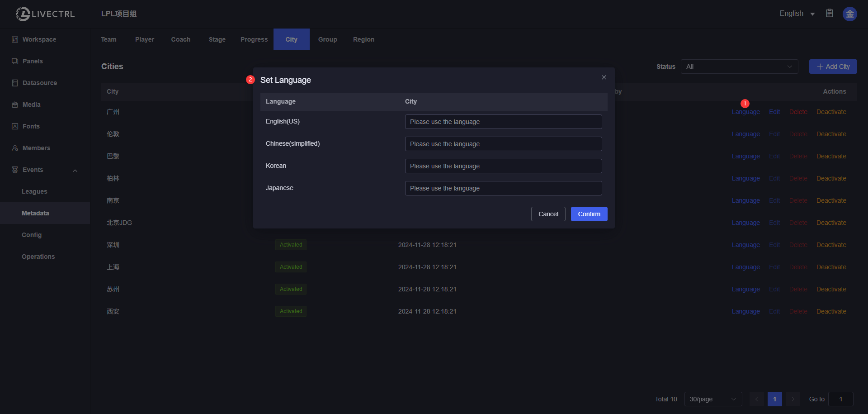Image resolution: width=868 pixels, height=414 pixels.
Task: Click the Fonts sidebar icon
Action: pyautogui.click(x=15, y=126)
